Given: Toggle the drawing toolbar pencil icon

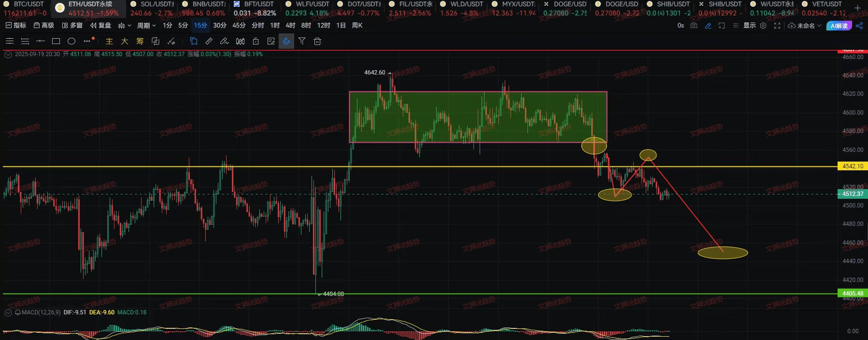Looking at the screenshot, I should point(708,26).
